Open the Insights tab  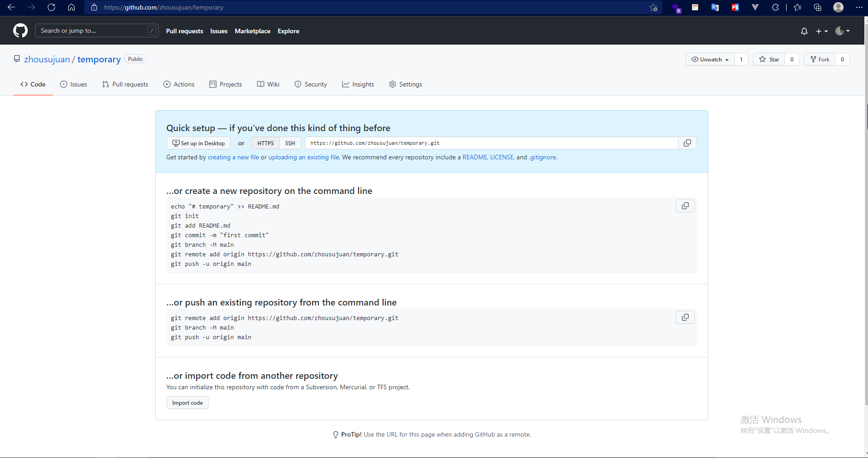[358, 84]
